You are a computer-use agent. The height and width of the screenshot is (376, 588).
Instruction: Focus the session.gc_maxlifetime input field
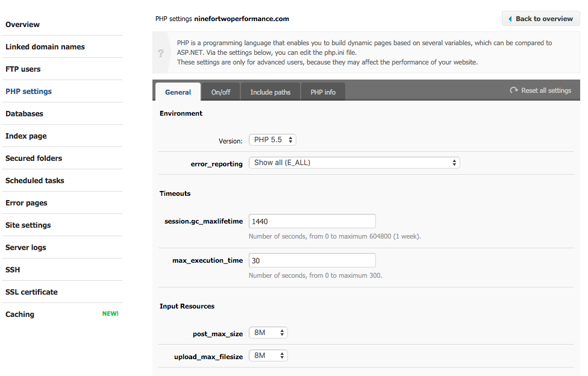coord(312,221)
